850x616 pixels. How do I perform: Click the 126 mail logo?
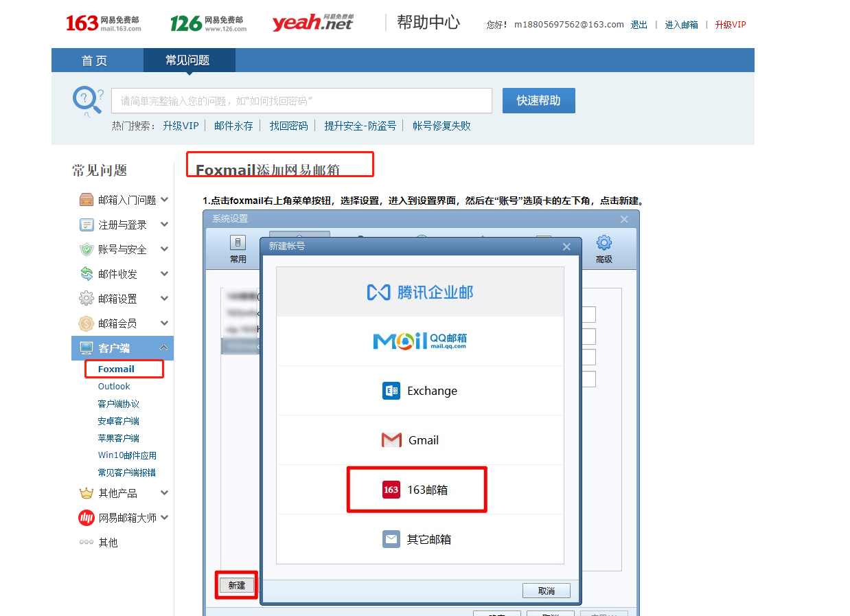206,23
